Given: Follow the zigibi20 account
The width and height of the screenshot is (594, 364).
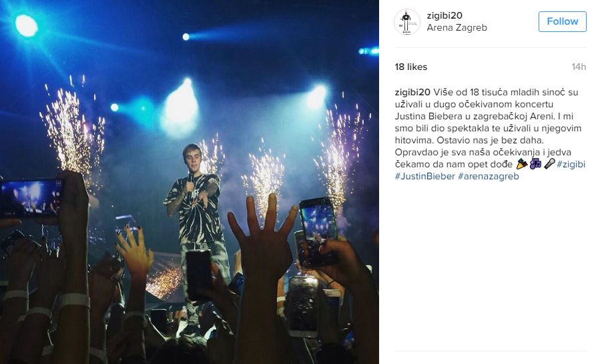Looking at the screenshot, I should click(562, 21).
